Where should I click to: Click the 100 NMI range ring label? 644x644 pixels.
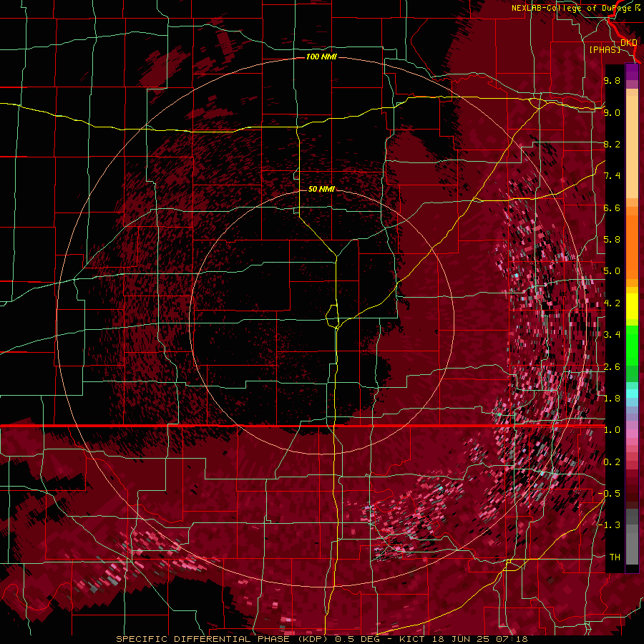point(321,57)
